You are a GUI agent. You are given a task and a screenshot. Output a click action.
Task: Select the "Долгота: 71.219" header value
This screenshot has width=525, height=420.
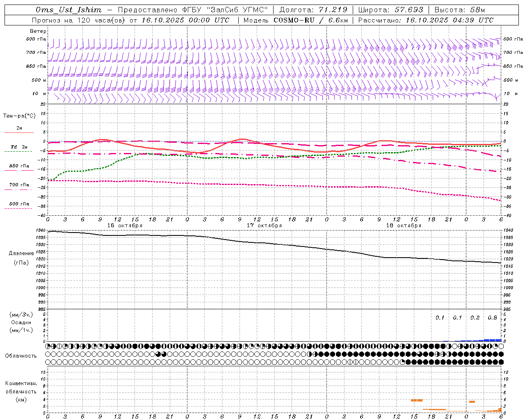(x=313, y=10)
